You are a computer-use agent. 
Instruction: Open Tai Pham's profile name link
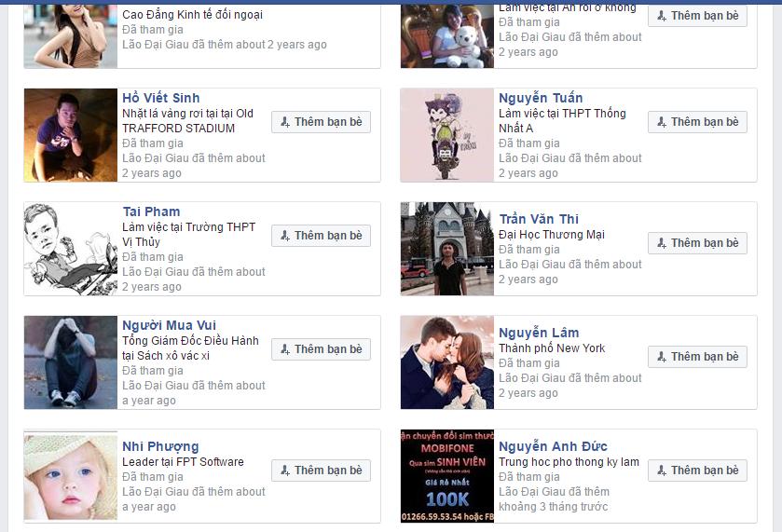(152, 211)
